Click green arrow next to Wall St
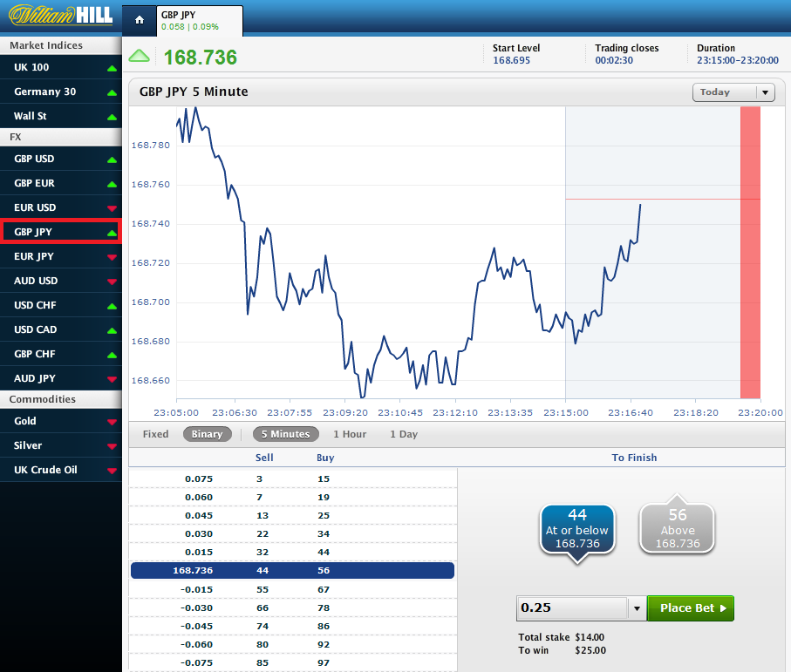The width and height of the screenshot is (791, 672). click(x=111, y=117)
